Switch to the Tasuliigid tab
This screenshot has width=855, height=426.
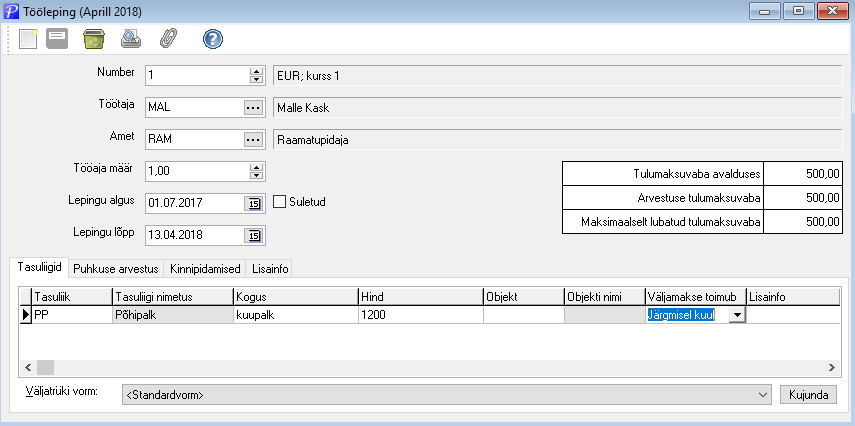[x=39, y=268]
